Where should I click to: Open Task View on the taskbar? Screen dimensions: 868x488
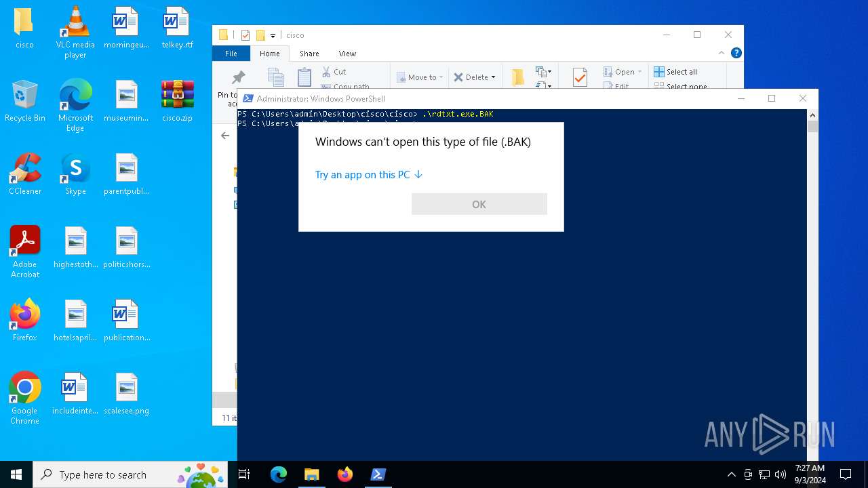coord(245,474)
